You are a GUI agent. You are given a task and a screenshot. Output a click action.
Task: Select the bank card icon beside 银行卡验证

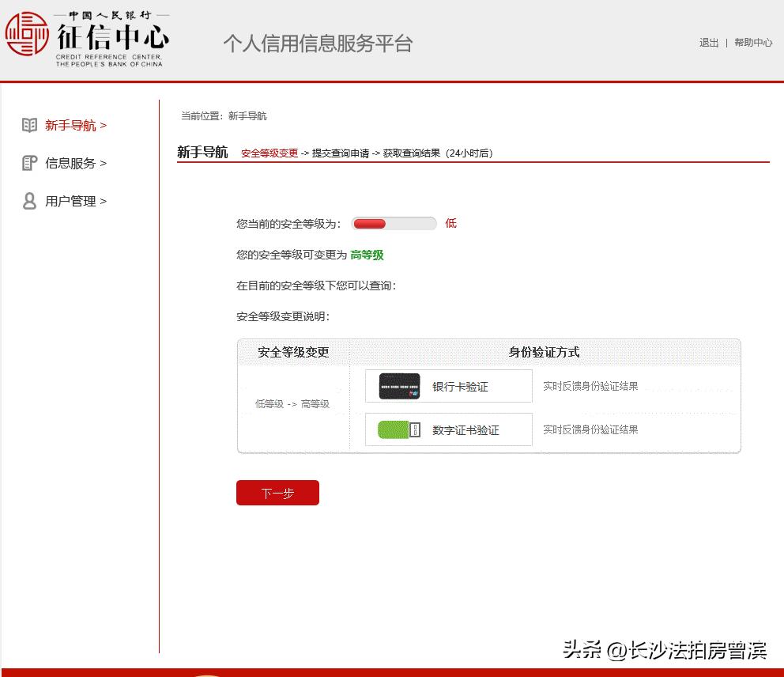pyautogui.click(x=396, y=385)
